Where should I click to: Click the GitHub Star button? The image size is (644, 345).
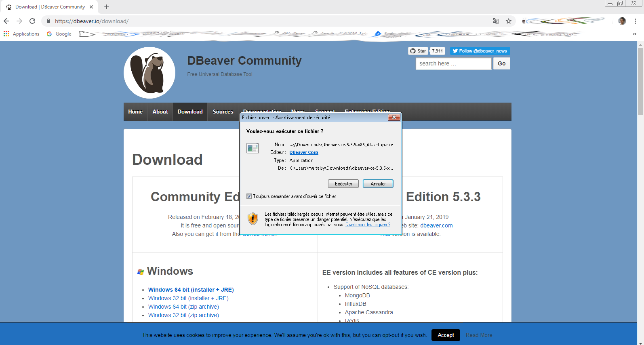point(418,51)
